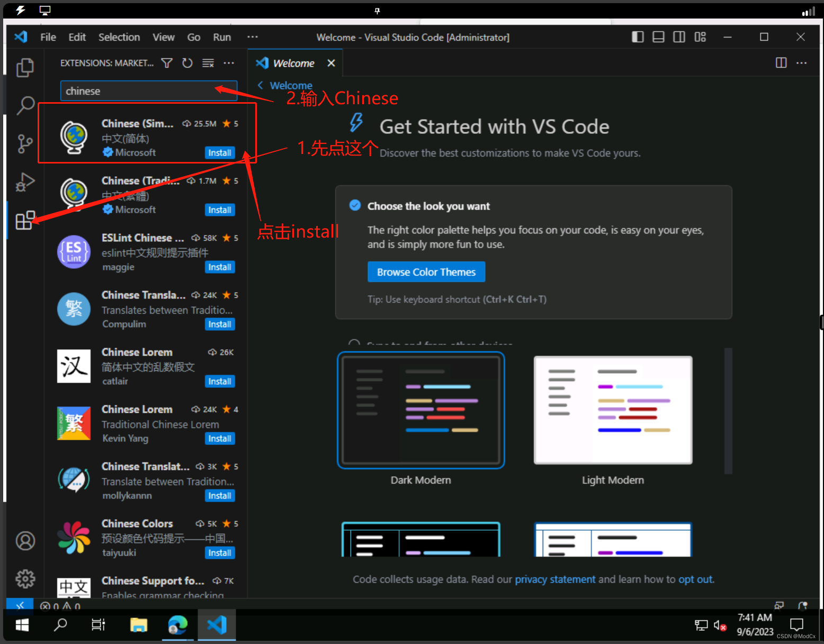
Task: Install Compulim Chinese Translation extension
Action: point(220,324)
